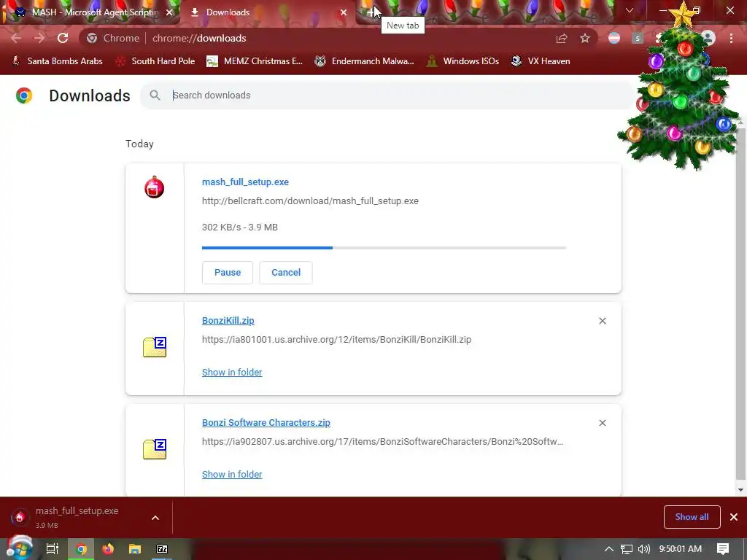Click the site info Chrome chip

coord(113,38)
